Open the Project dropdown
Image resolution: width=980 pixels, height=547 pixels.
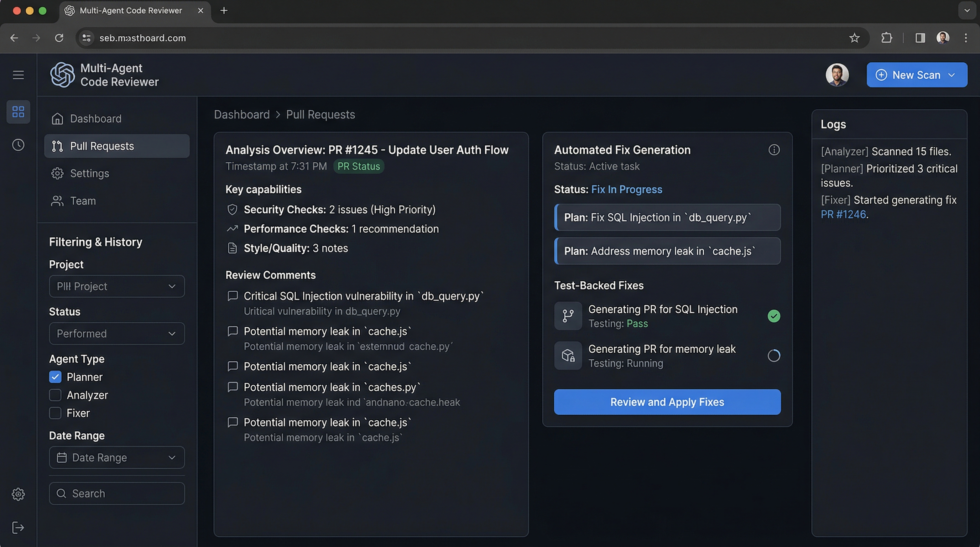tap(116, 286)
